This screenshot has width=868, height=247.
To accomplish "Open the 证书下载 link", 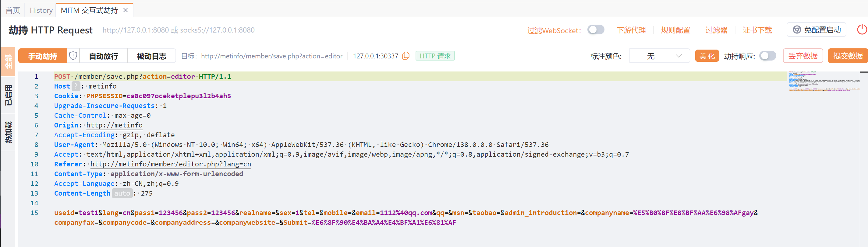I will tap(757, 30).
